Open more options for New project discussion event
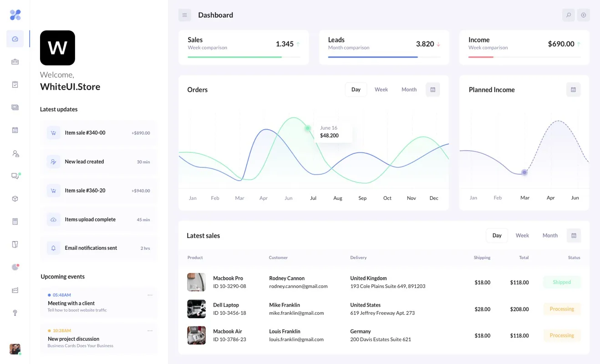Image resolution: width=600 pixels, height=364 pixels. click(150, 330)
